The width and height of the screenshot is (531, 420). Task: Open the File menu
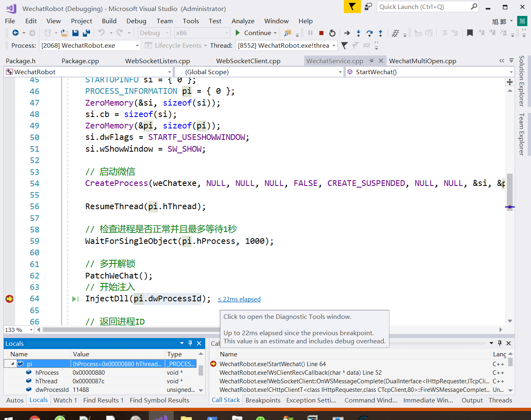(10, 21)
